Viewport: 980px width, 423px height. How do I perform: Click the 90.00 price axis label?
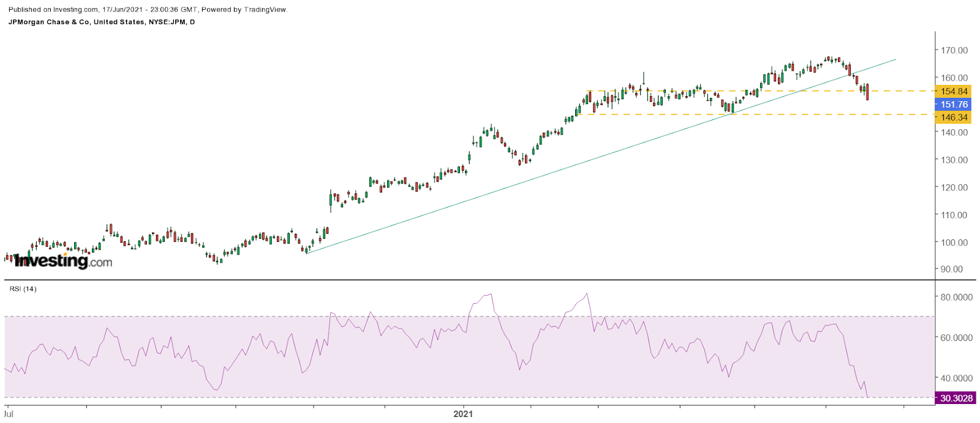[952, 269]
